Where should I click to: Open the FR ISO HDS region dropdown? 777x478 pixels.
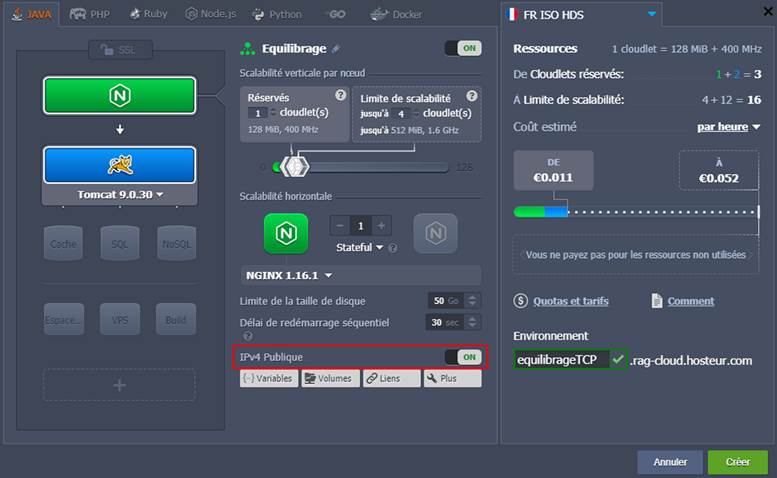point(582,14)
